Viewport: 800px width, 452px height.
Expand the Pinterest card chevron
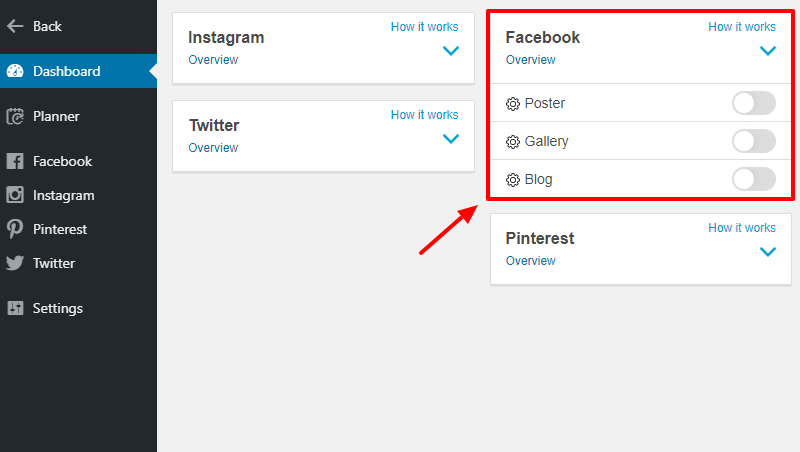(x=768, y=252)
